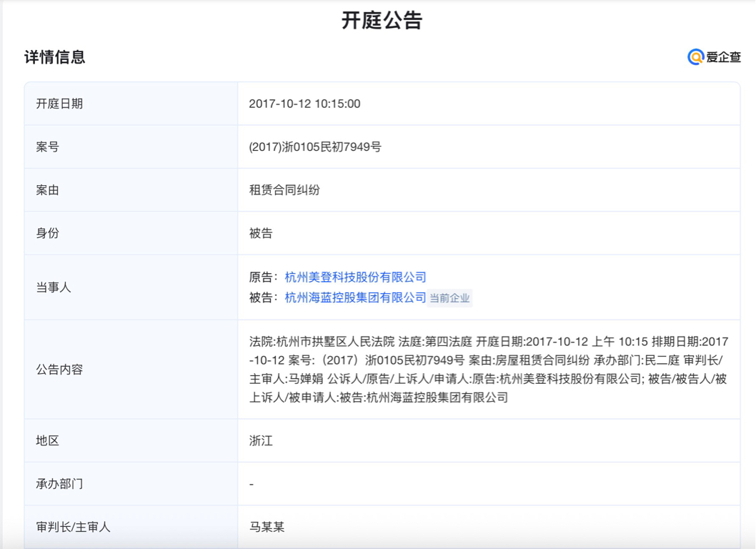Viewport: 756px width, 549px height.
Task: Select the 审判长/主审人 row label
Action: (x=73, y=527)
